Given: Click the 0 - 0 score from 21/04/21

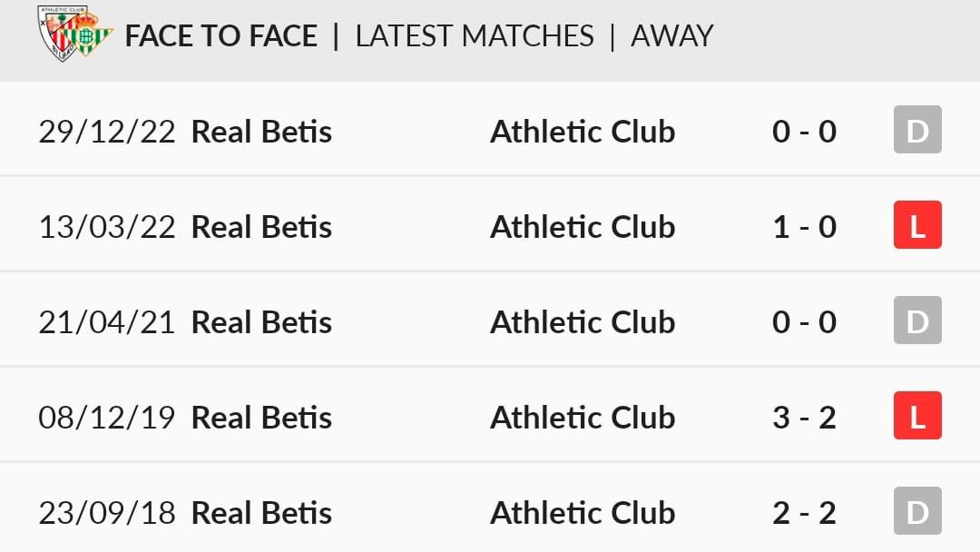Looking at the screenshot, I should (x=804, y=322).
